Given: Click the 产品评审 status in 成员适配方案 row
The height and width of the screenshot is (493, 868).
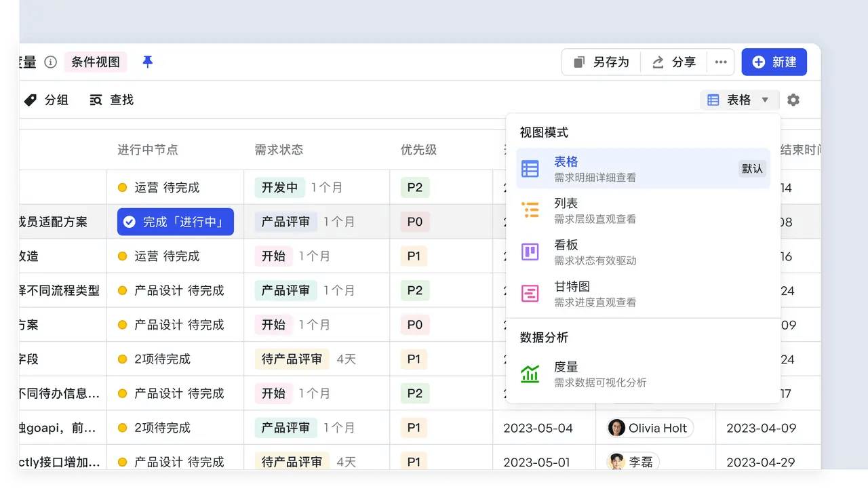Looking at the screenshot, I should 285,222.
